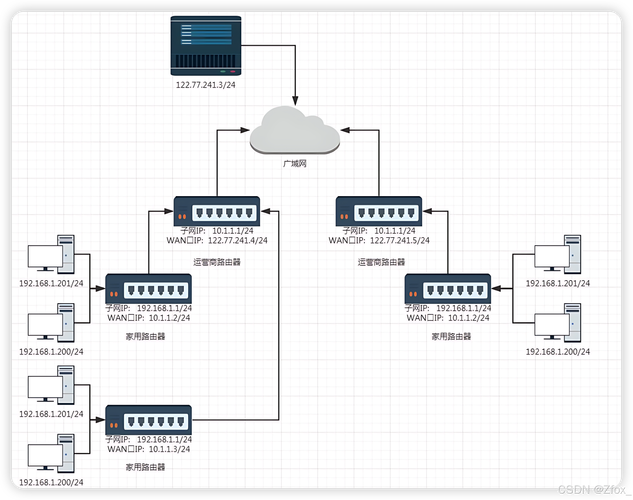Select the cloud icon labeled 广域网

293,132
